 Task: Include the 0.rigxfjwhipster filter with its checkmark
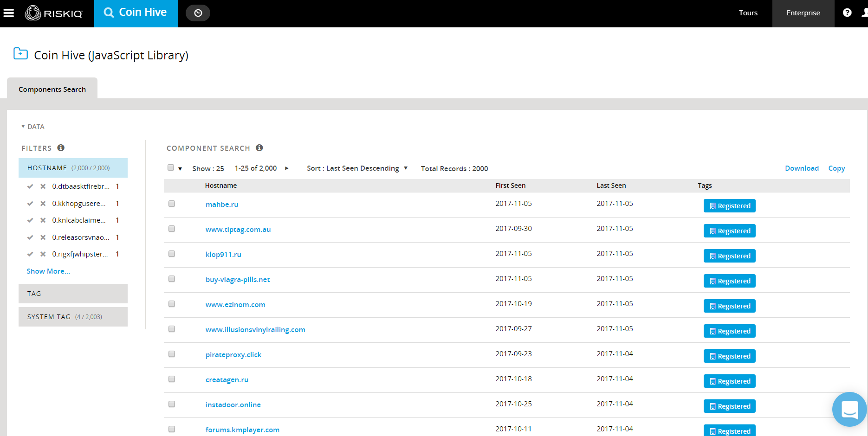[30, 254]
